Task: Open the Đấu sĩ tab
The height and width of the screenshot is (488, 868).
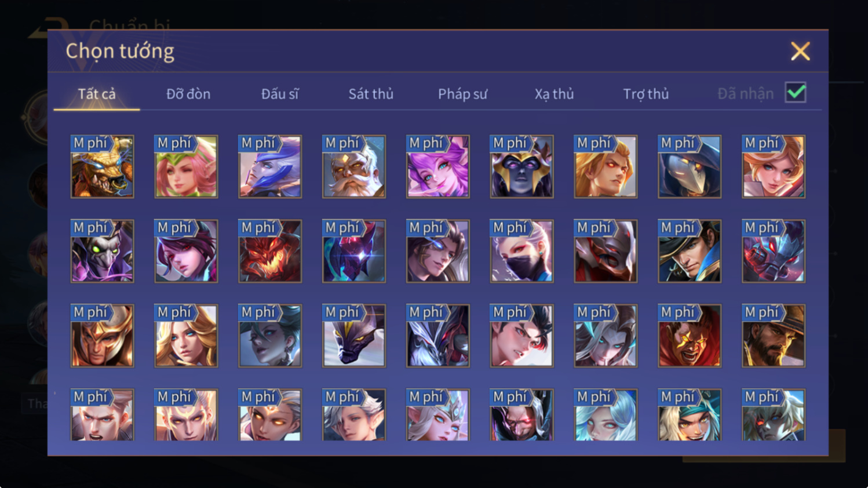Action: [280, 94]
